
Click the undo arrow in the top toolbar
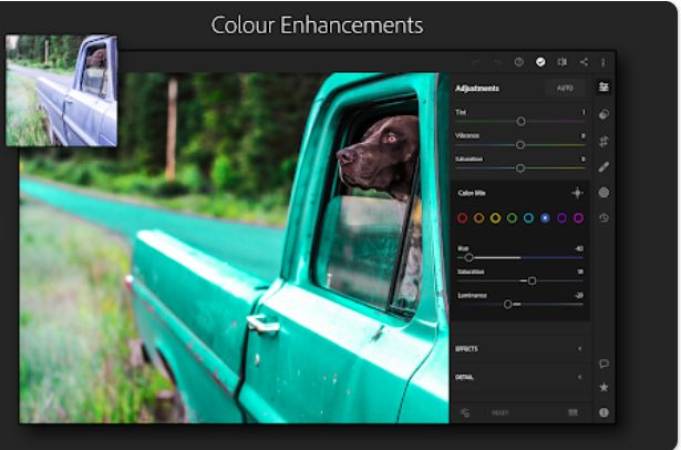pyautogui.click(x=476, y=62)
